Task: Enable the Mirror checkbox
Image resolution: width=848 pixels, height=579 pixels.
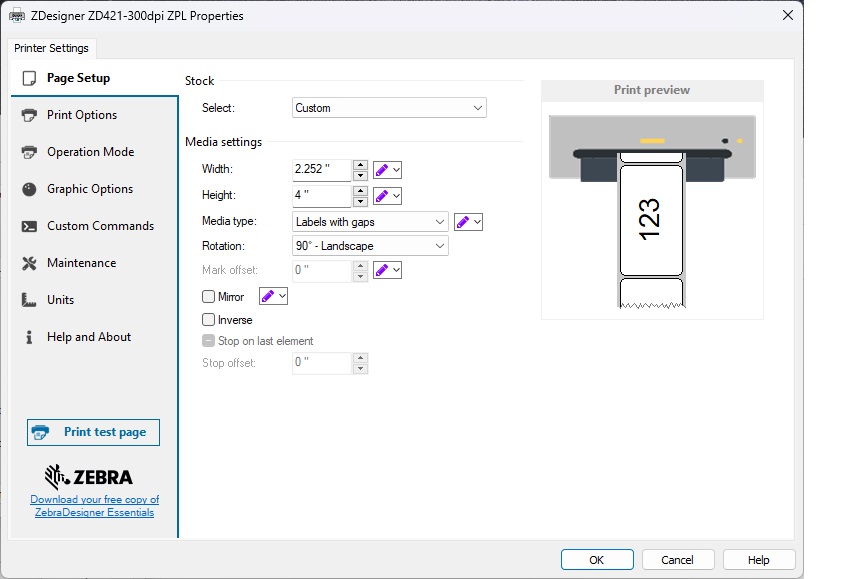Action: pyautogui.click(x=208, y=296)
